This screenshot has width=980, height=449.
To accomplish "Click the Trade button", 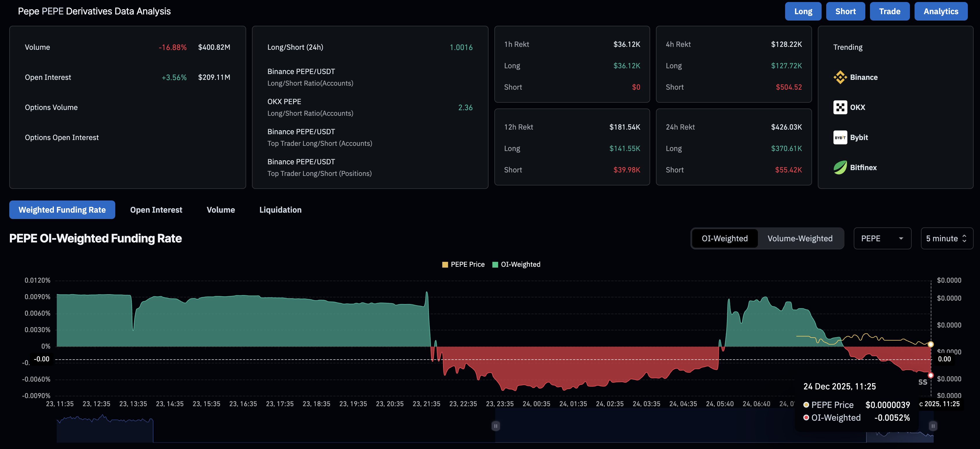I will 889,11.
